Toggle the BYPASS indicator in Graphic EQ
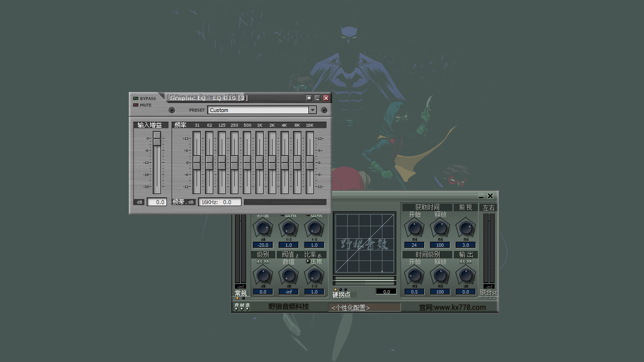644x362 pixels. click(x=136, y=99)
